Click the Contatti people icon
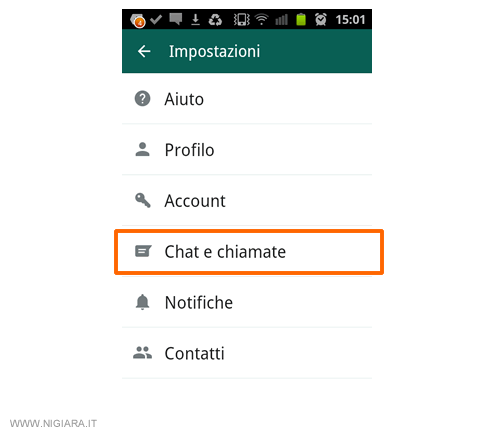Image resolution: width=500 pixels, height=440 pixels. click(x=142, y=353)
